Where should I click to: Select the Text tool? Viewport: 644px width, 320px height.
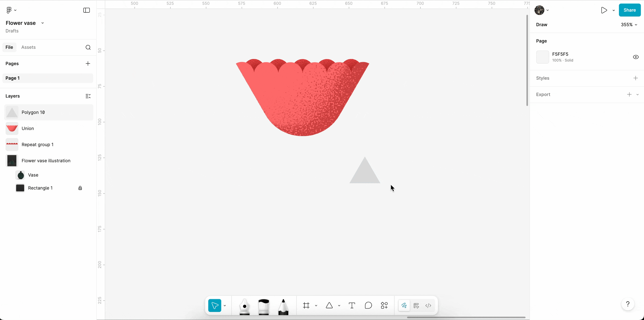[352, 305]
